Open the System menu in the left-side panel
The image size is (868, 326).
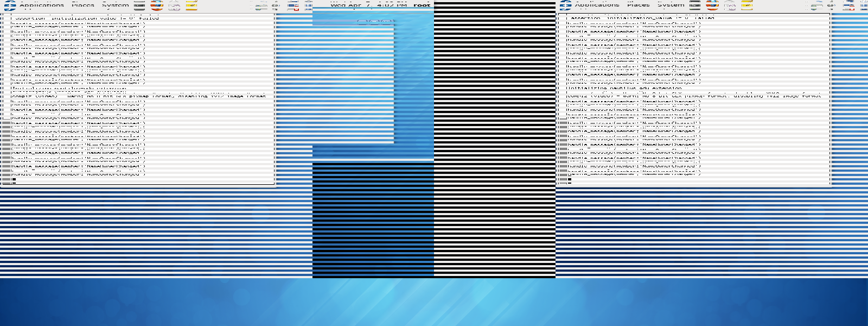pyautogui.click(x=115, y=5)
